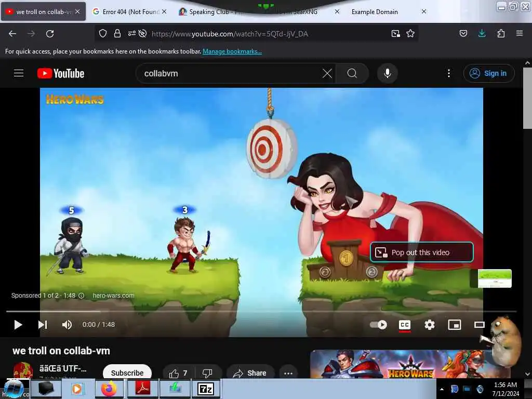The height and width of the screenshot is (399, 532).
Task: Like the video thumbs up
Action: coord(179,373)
